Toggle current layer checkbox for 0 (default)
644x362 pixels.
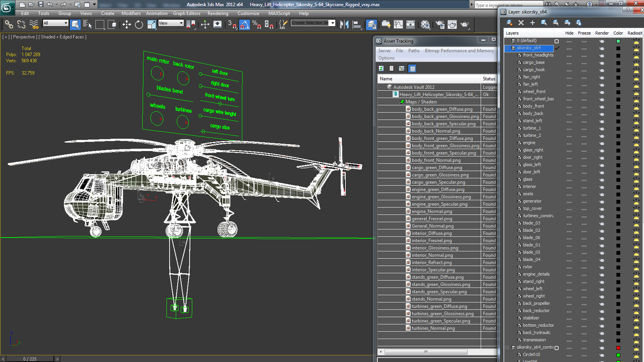(557, 41)
